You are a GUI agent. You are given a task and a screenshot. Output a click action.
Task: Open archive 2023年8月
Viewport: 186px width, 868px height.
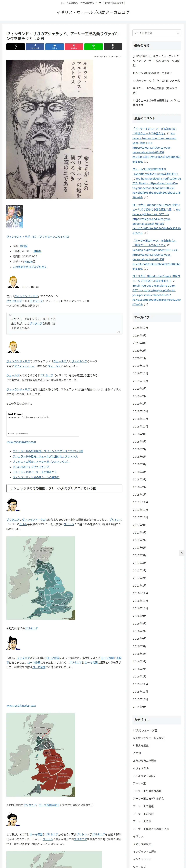[140, 343]
